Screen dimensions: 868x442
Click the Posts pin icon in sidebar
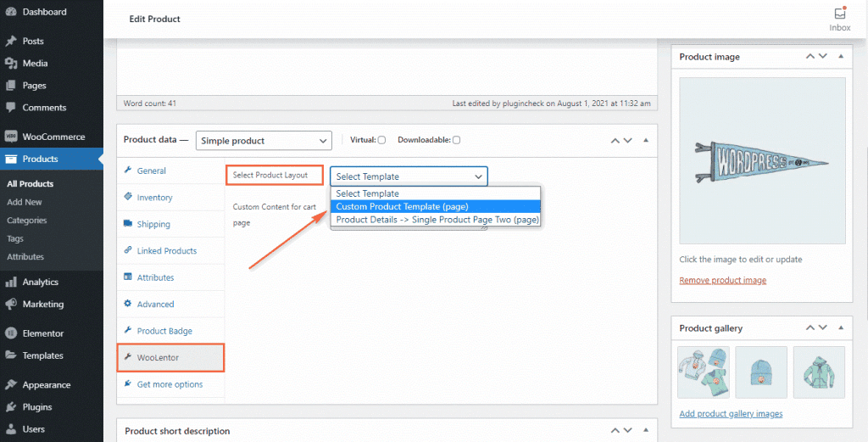tap(11, 42)
